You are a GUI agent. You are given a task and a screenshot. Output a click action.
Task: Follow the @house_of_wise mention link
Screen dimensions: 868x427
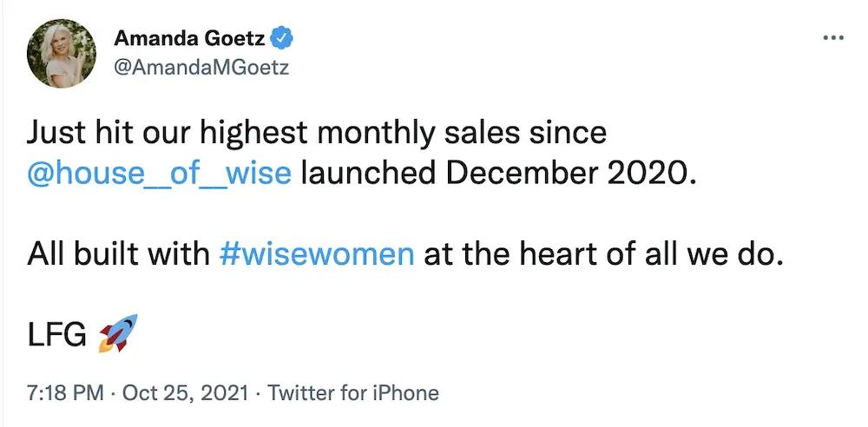(x=159, y=172)
